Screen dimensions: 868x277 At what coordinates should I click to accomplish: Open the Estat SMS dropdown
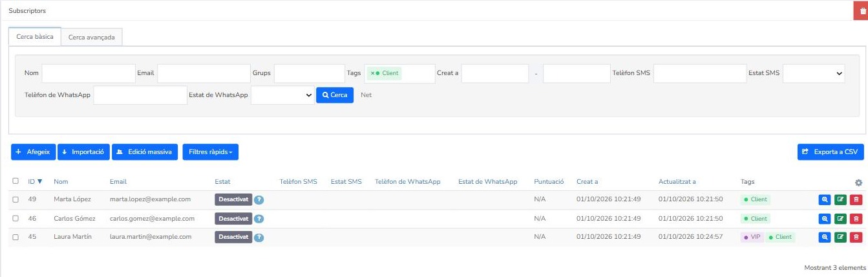coord(814,74)
